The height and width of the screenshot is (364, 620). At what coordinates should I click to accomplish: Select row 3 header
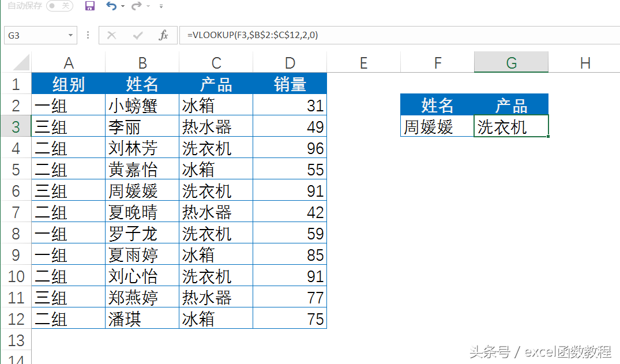click(16, 126)
